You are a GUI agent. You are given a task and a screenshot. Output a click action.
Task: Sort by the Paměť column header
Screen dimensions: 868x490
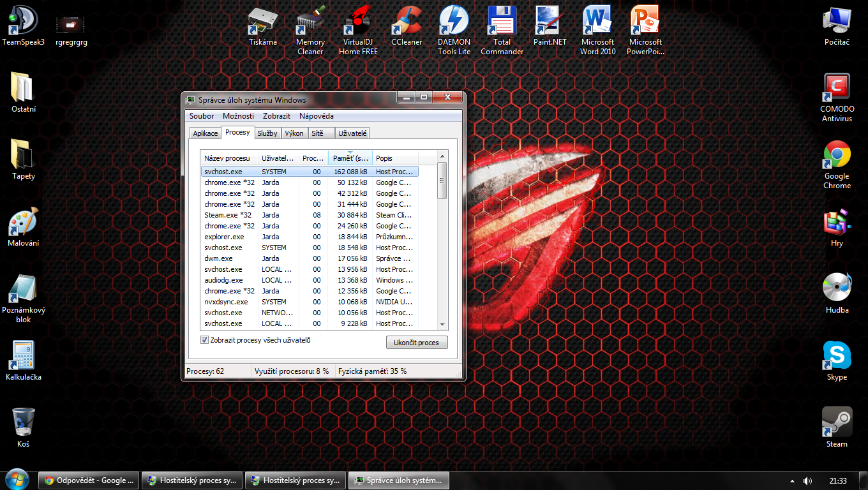point(350,158)
